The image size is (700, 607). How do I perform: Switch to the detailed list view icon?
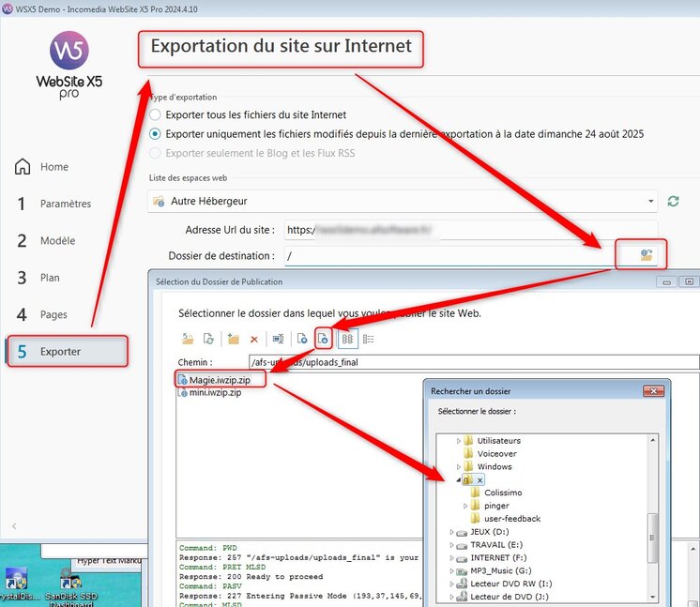point(368,339)
